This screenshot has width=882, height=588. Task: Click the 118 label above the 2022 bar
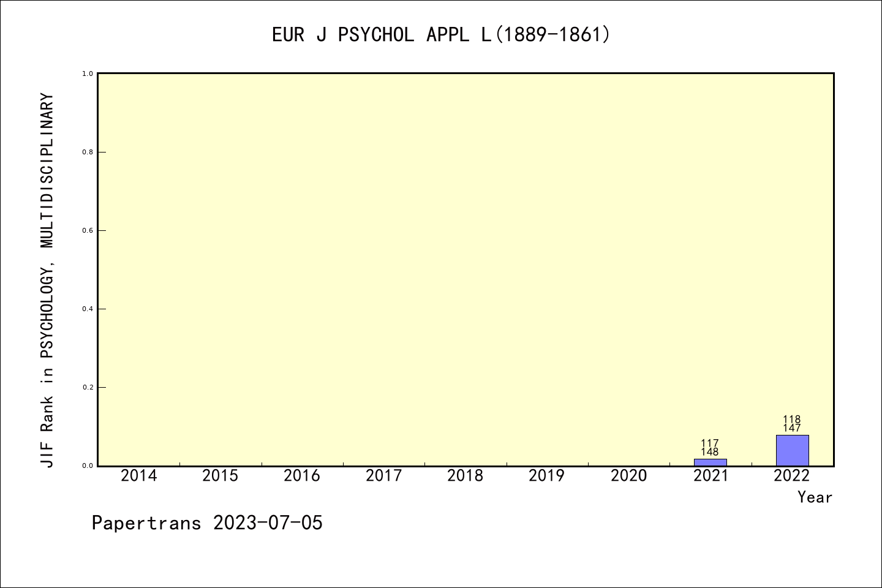(x=792, y=420)
